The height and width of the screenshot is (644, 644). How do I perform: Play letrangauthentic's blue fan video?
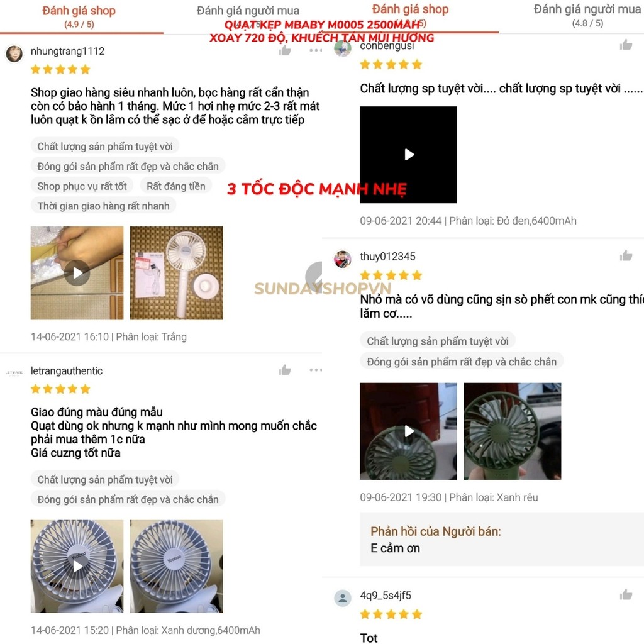77,566
